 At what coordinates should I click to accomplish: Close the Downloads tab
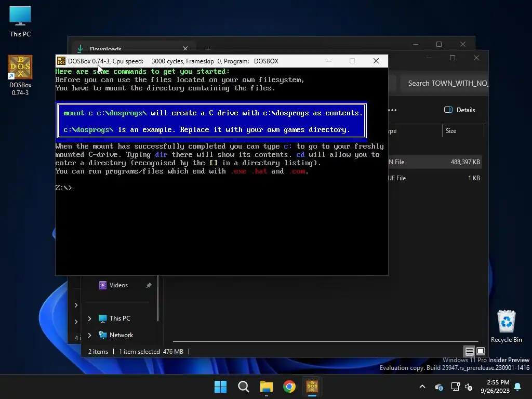click(x=185, y=49)
